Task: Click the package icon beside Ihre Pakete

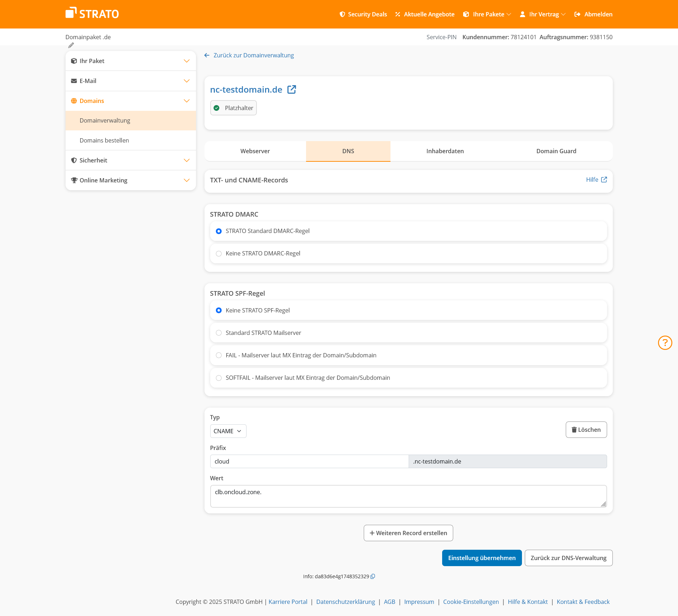Action: 466,14
